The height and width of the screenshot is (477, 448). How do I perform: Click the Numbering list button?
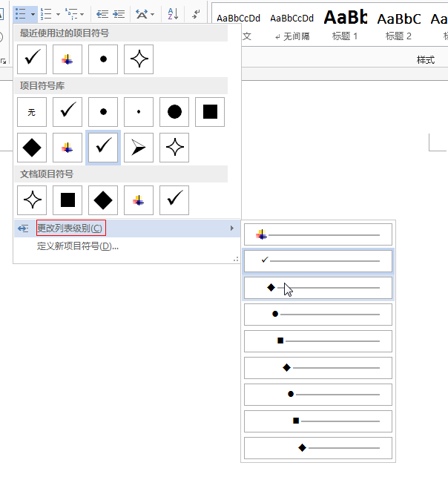point(46,14)
